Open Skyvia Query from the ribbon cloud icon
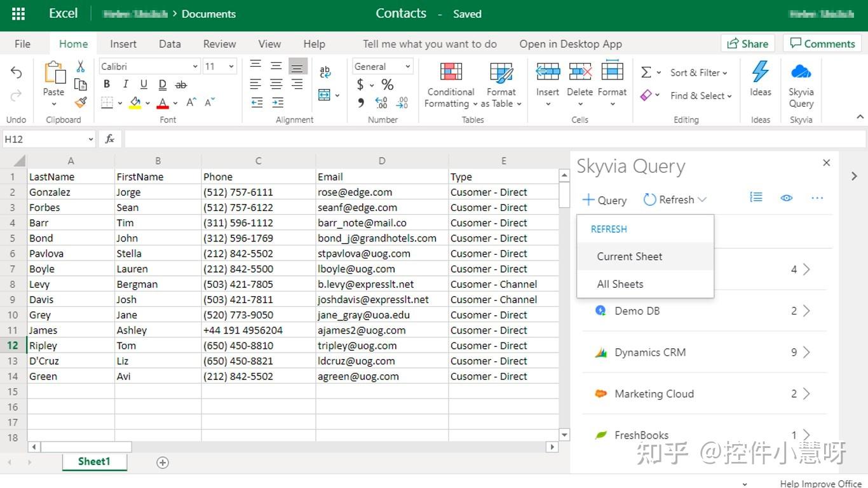This screenshot has width=868, height=488. 800,76
